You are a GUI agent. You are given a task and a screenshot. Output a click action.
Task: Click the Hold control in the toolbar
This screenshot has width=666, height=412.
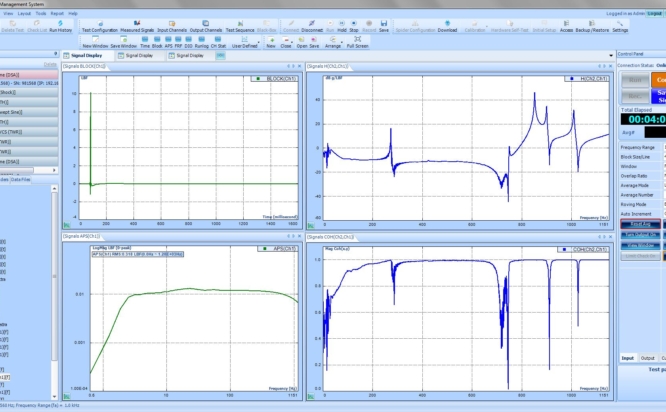342,26
